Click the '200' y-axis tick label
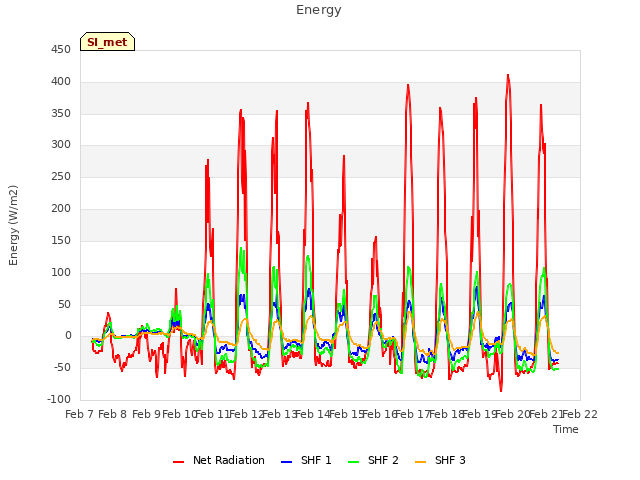Screen dimensions: 640x480 (x=61, y=209)
